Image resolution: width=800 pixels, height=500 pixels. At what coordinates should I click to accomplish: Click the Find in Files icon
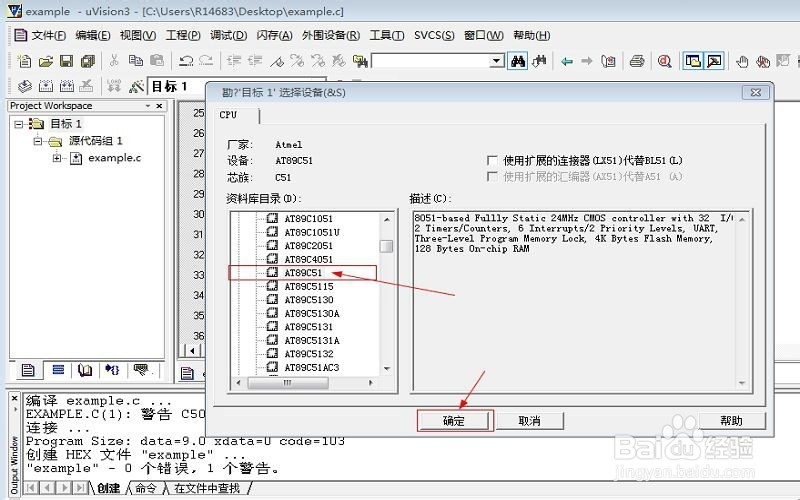point(360,61)
